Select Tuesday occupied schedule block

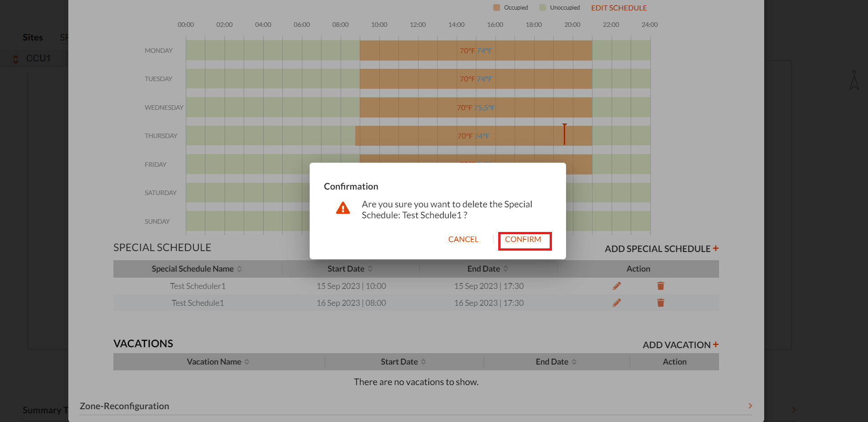coord(476,79)
